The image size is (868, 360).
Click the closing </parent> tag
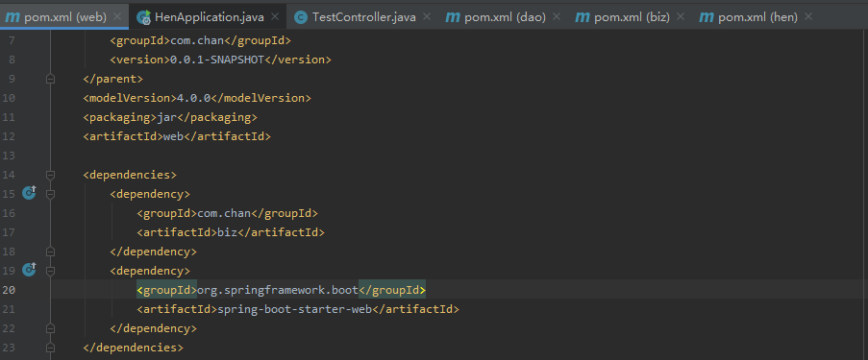click(112, 79)
